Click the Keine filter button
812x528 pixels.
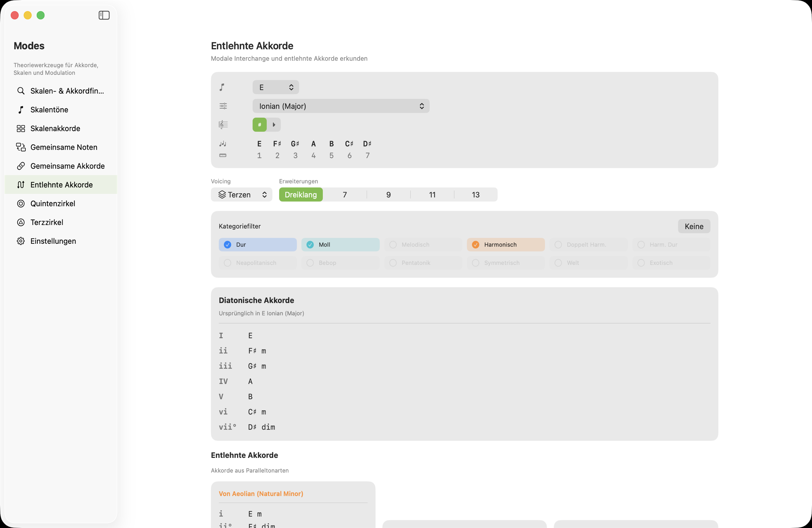click(x=694, y=226)
